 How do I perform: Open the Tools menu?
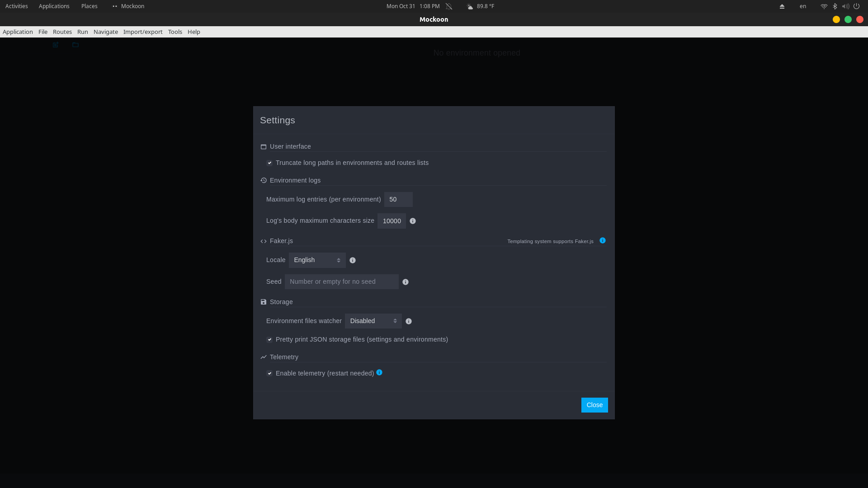[175, 32]
